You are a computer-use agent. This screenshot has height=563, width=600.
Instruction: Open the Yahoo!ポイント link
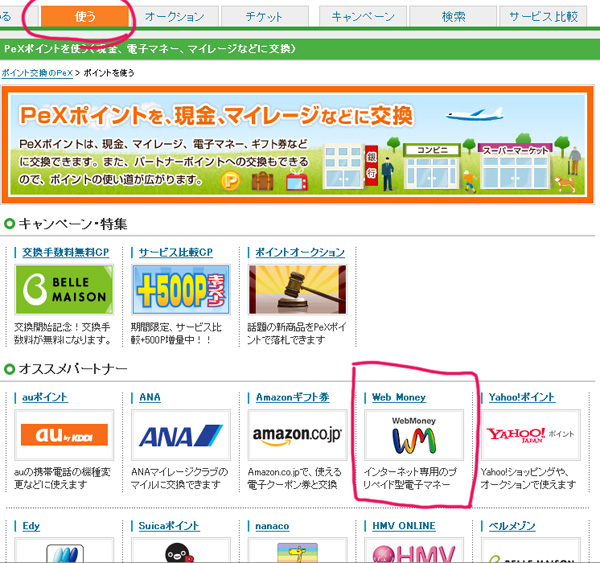[x=522, y=397]
